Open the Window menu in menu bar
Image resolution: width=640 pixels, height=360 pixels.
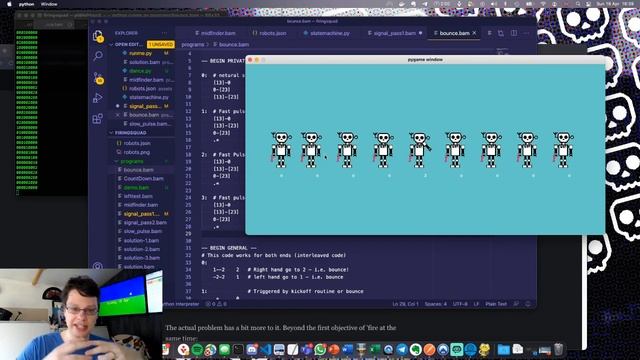tap(49, 4)
